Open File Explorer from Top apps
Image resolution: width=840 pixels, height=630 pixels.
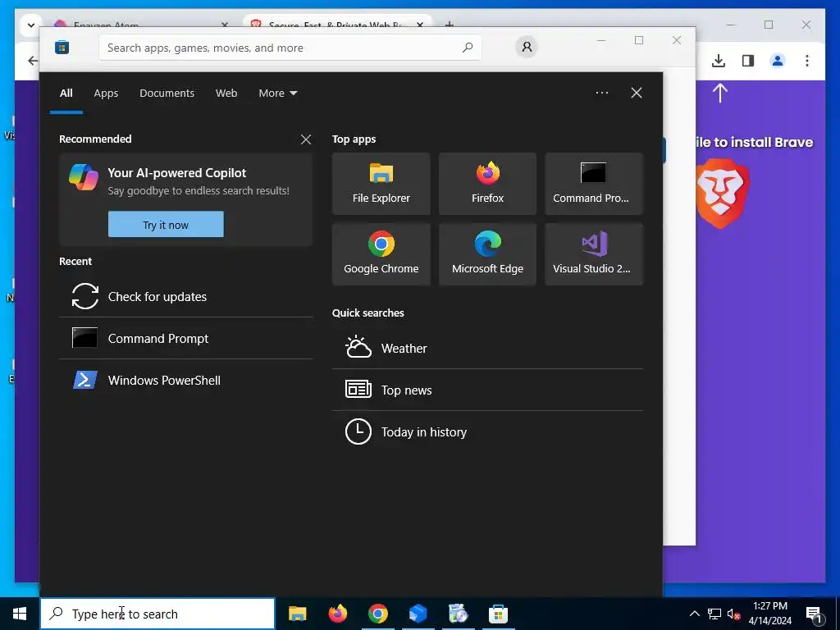(x=381, y=184)
